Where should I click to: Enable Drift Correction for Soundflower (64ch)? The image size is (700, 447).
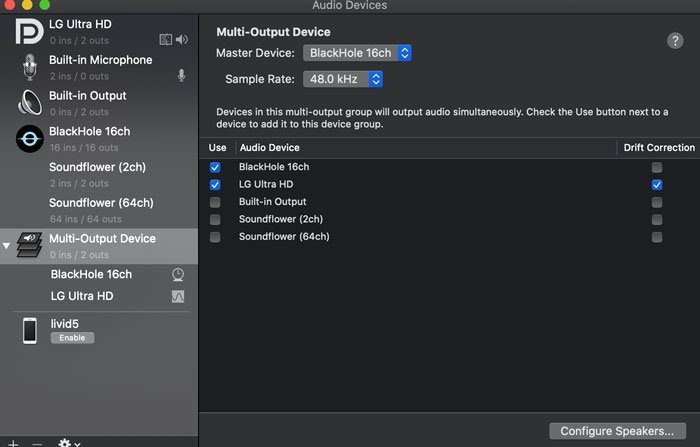tap(657, 237)
